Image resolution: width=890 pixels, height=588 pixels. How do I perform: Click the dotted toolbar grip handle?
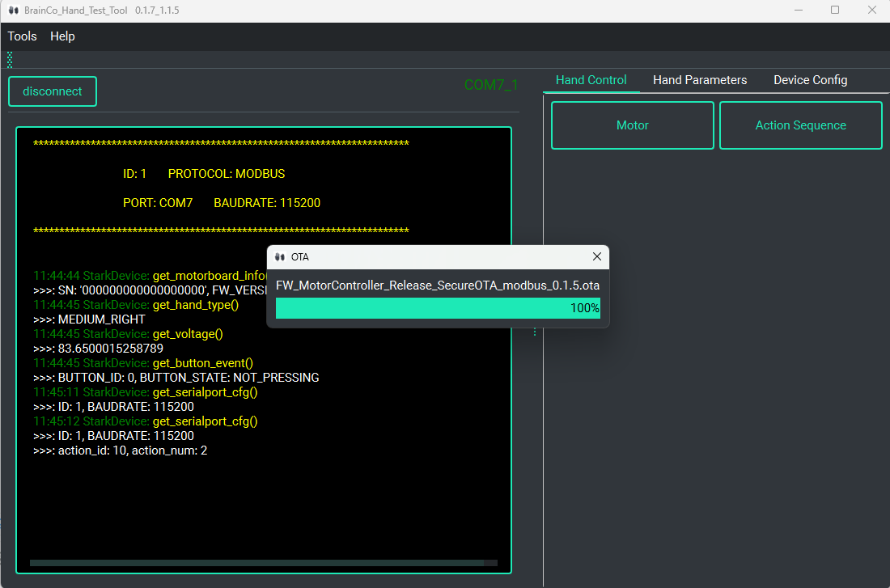coord(10,60)
